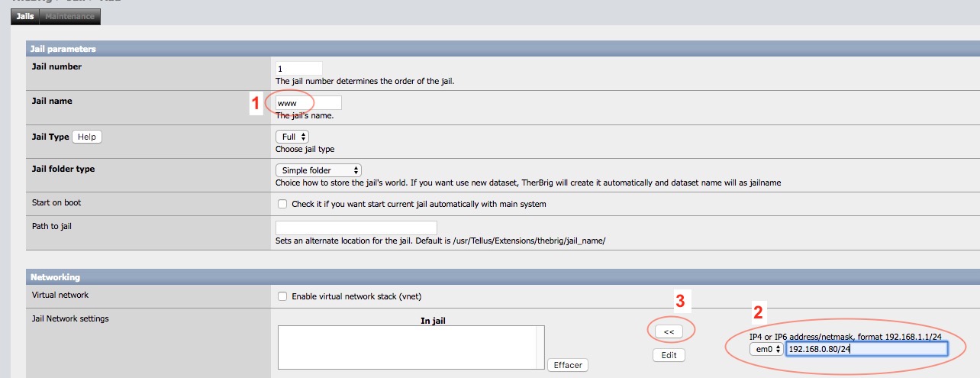Click the Jail number input field
Viewport: 980px width, 378px height.
[298, 69]
